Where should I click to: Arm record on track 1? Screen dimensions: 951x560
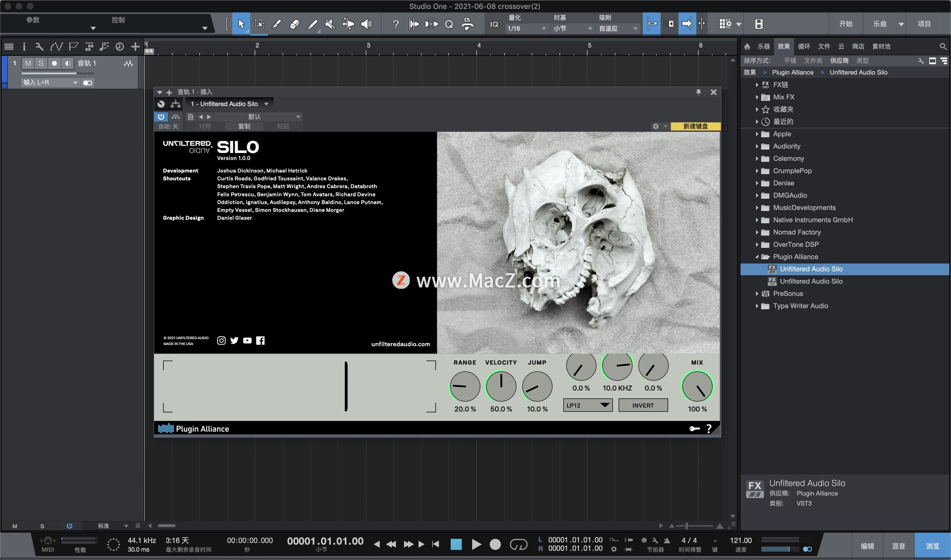(x=54, y=63)
